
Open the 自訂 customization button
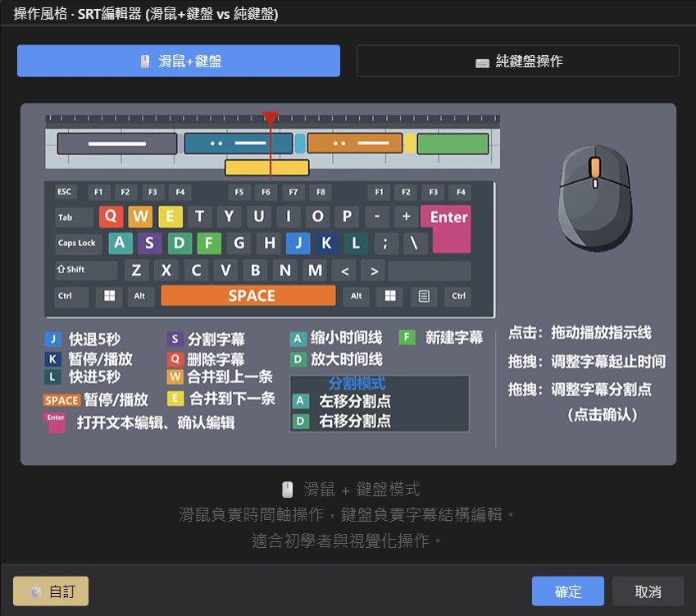51,591
